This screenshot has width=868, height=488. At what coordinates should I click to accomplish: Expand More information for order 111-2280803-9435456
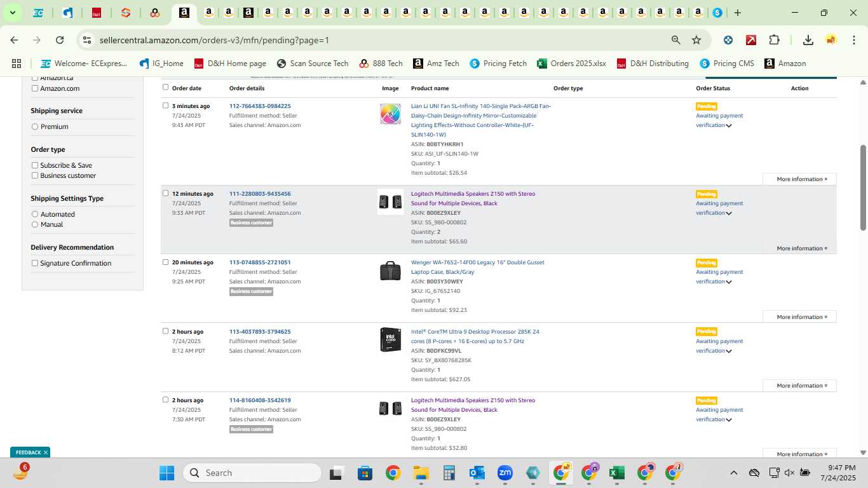799,248
